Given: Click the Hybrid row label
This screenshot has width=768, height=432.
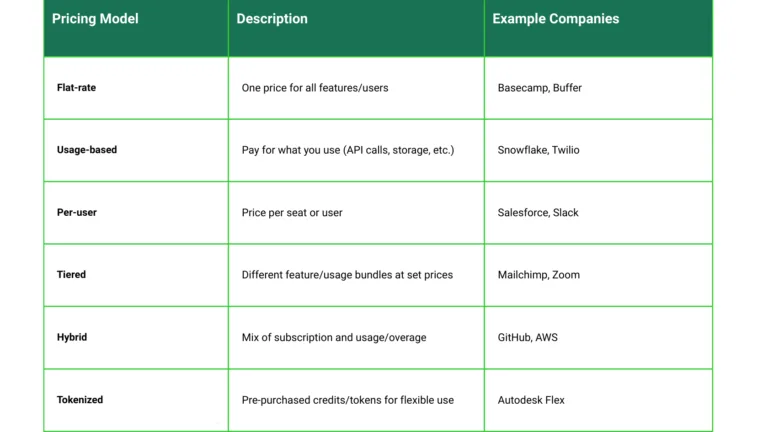Looking at the screenshot, I should pos(72,338).
